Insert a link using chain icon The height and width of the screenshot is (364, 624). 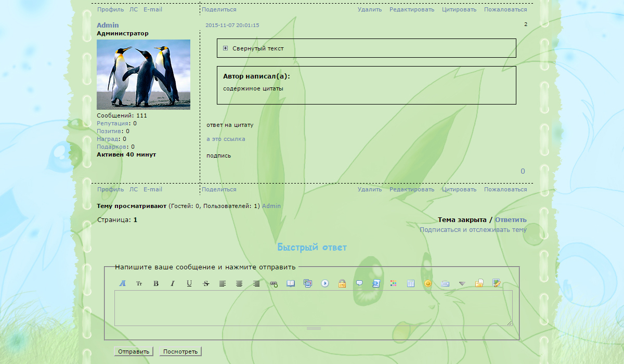tap(274, 283)
